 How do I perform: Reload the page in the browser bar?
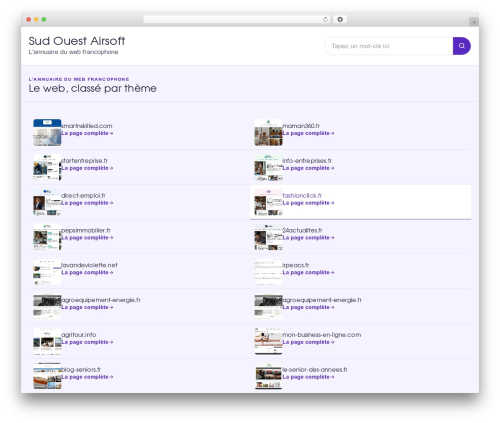click(325, 20)
